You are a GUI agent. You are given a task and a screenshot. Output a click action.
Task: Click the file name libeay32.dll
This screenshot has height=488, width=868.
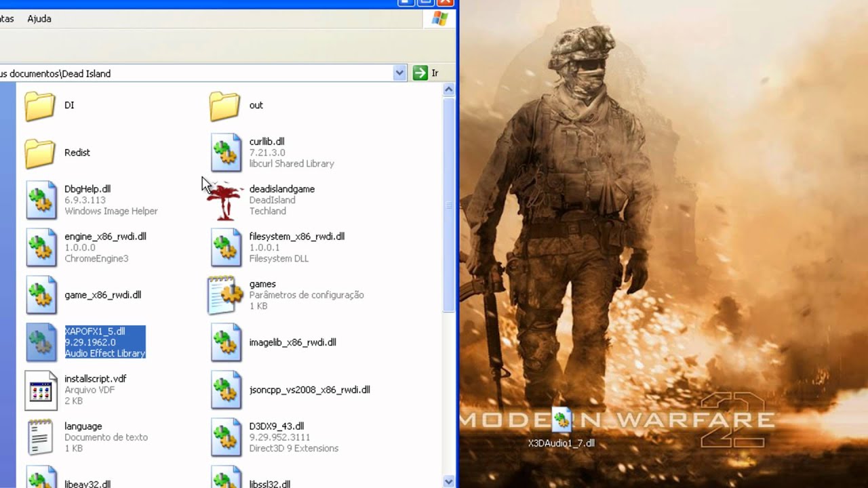(87, 484)
